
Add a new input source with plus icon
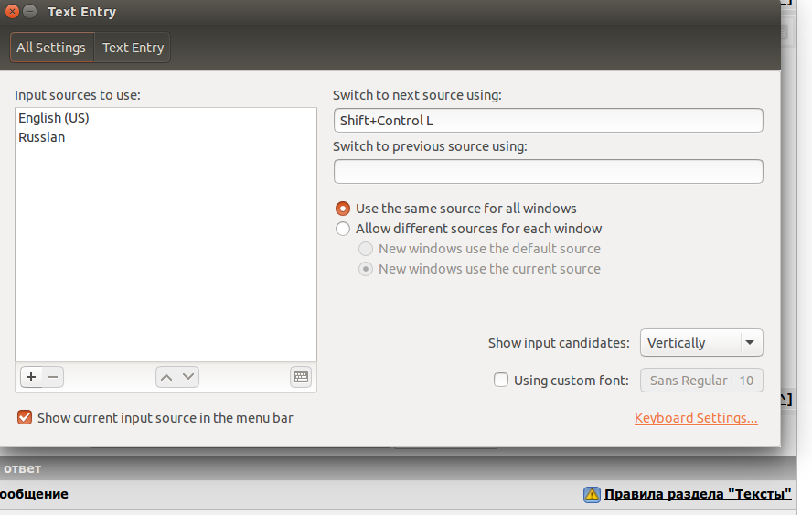pos(31,377)
